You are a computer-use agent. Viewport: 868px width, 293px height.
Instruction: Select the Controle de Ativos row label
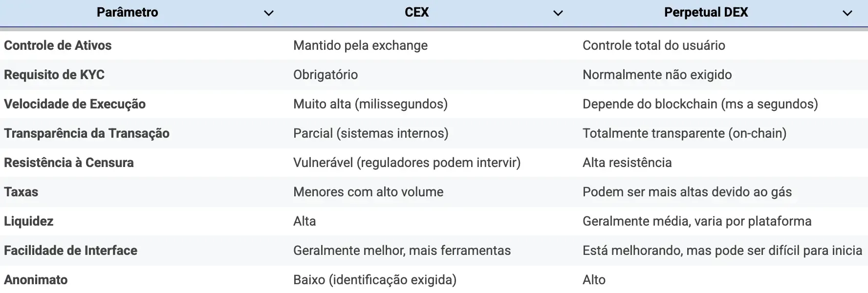click(x=57, y=45)
